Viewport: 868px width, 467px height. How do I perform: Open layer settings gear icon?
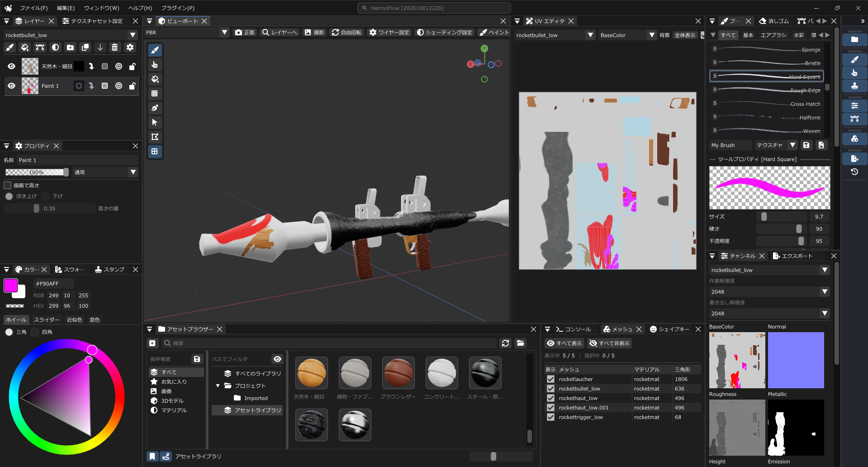pyautogui.click(x=130, y=48)
